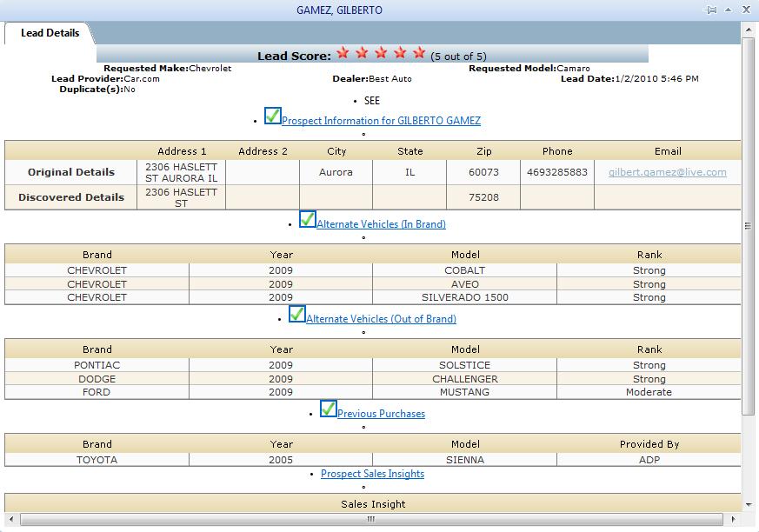Toggle the Previous Purchases checkmark

tap(328, 409)
